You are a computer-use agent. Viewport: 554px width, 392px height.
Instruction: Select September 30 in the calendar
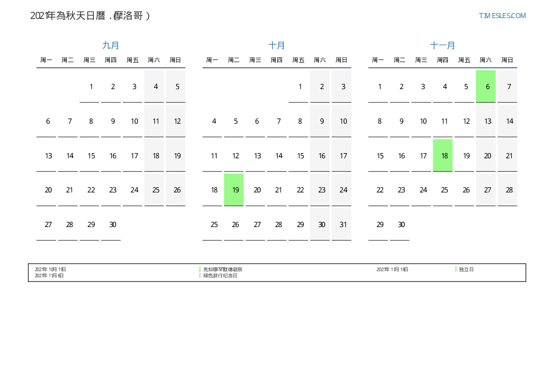[113, 225]
